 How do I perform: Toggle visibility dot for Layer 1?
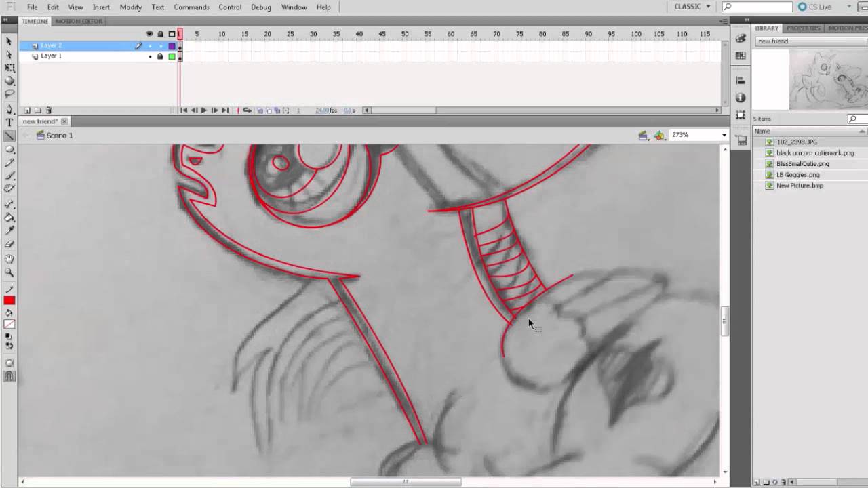coord(150,56)
